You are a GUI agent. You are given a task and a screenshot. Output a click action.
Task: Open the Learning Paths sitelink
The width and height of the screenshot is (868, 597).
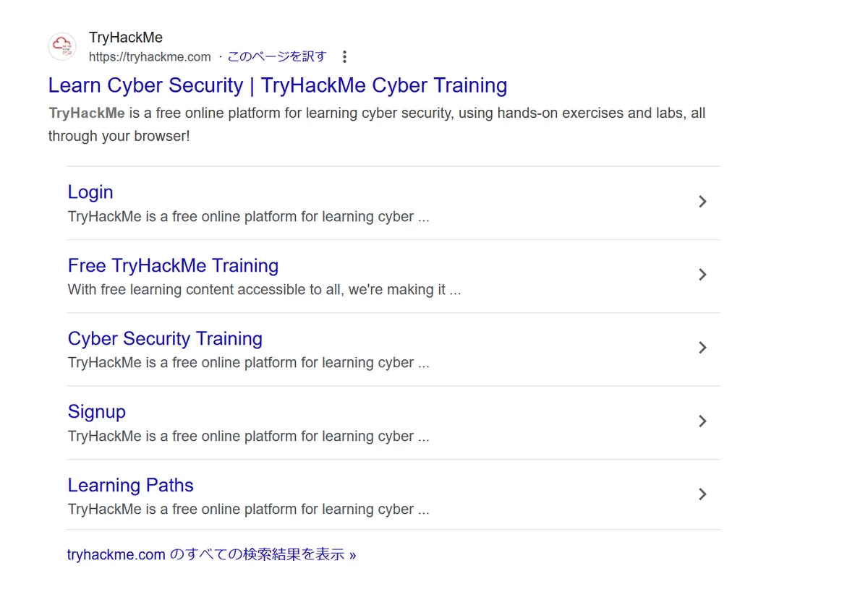coord(131,485)
